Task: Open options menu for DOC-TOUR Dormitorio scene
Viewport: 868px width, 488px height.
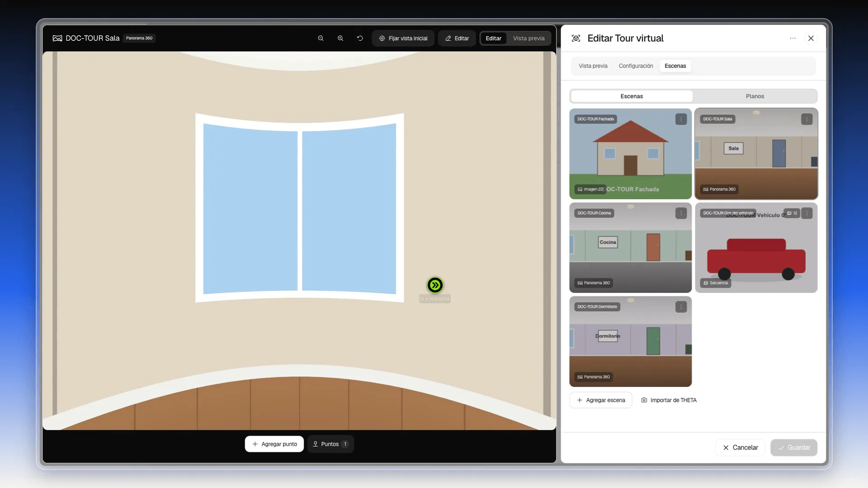Action: click(x=681, y=307)
